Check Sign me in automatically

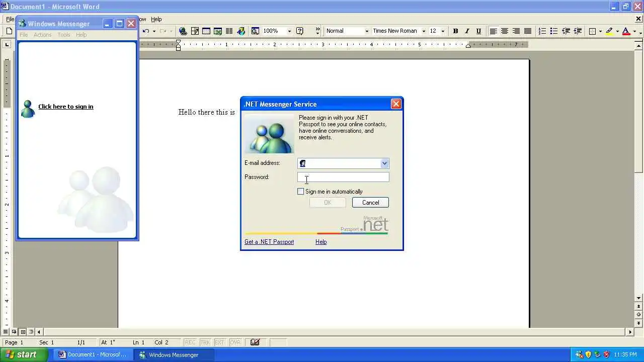pyautogui.click(x=301, y=192)
